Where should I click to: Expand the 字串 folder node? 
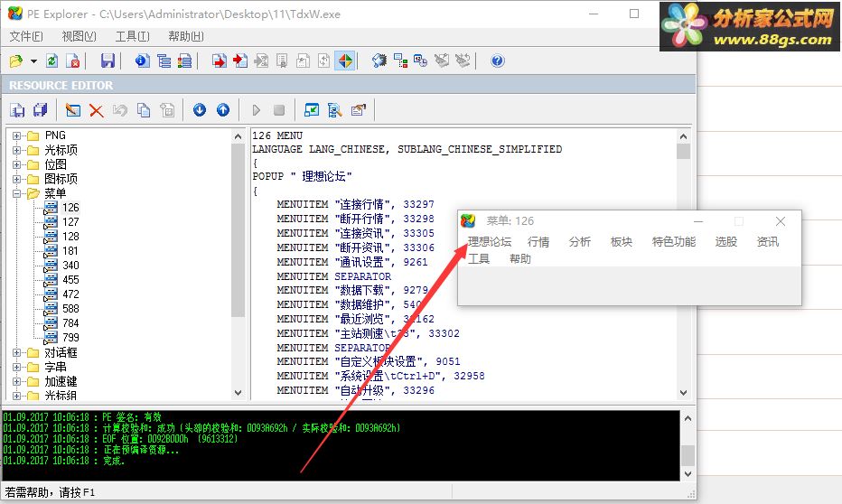(16, 367)
